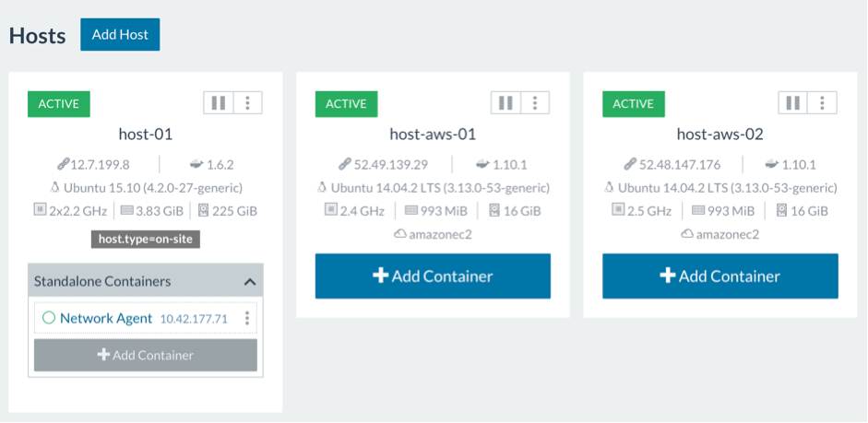The width and height of the screenshot is (868, 423).
Task: Click the host.type=on-site label tag
Action: point(146,239)
